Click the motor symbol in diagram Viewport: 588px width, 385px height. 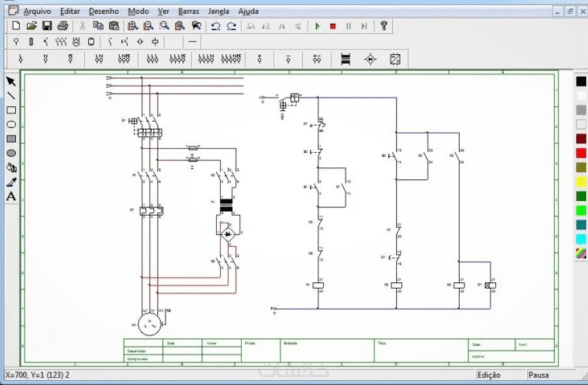click(150, 324)
